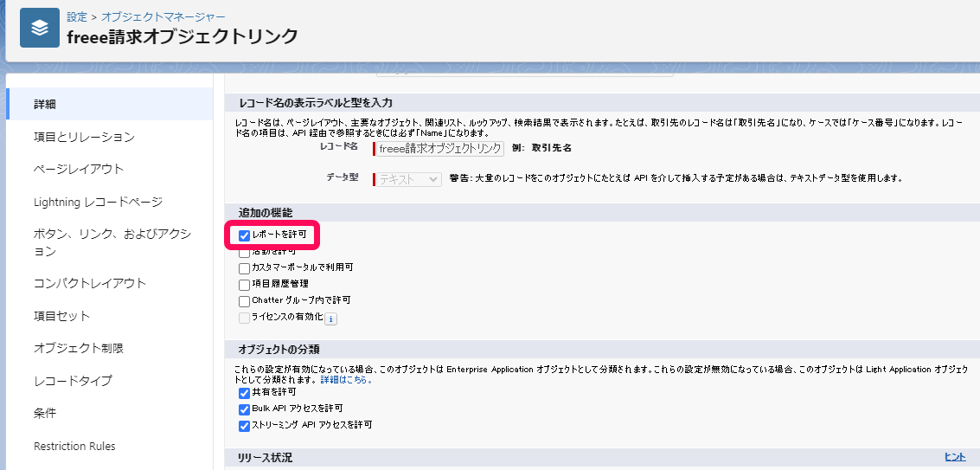The height and width of the screenshot is (470, 980).
Task: Toggle the レポートを許可 checkbox
Action: (245, 236)
